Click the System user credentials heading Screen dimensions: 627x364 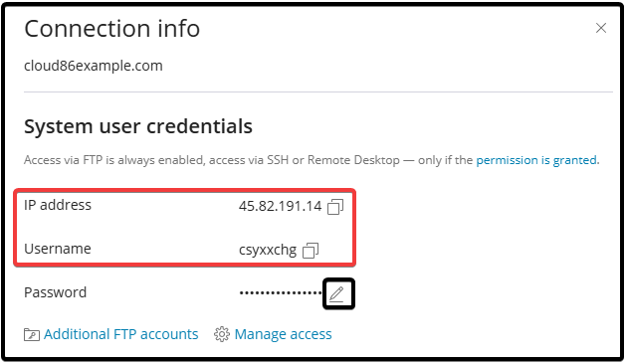138,126
